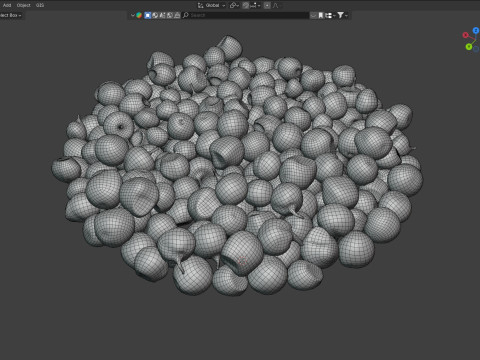480x360 pixels.
Task: Open the GIS menu
Action: click(40, 5)
